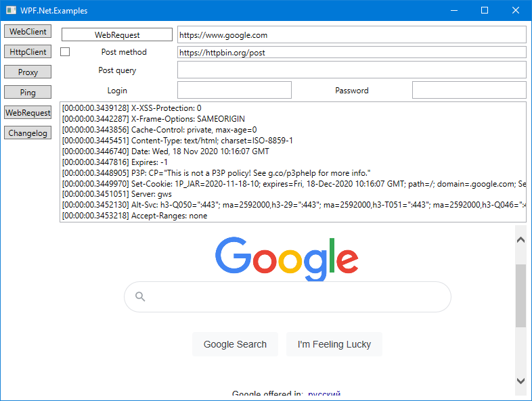Click the browser scrollbar down arrow
This screenshot has width=532, height=401.
tap(520, 381)
